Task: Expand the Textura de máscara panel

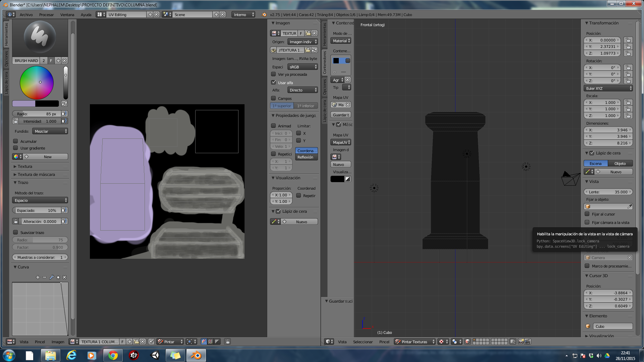Action: pyautogui.click(x=36, y=174)
